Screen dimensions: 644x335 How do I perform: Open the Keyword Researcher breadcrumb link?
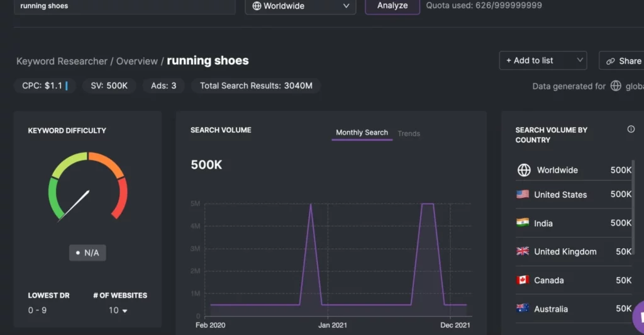(x=62, y=61)
